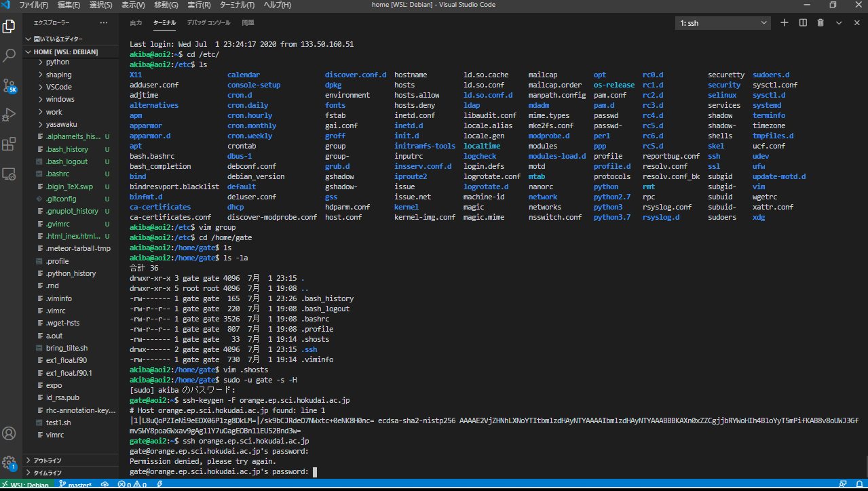Open the terminal selector dropdown '1: ssh'

tap(723, 23)
